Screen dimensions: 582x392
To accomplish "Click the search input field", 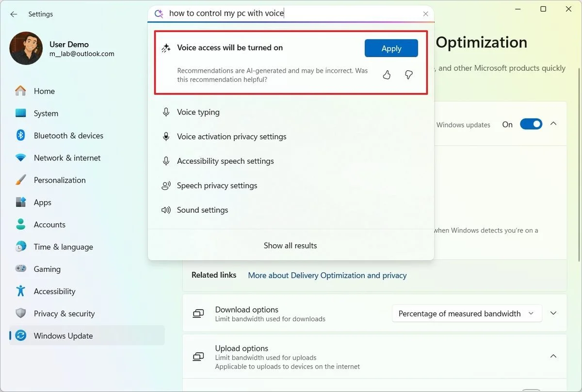I will [291, 14].
